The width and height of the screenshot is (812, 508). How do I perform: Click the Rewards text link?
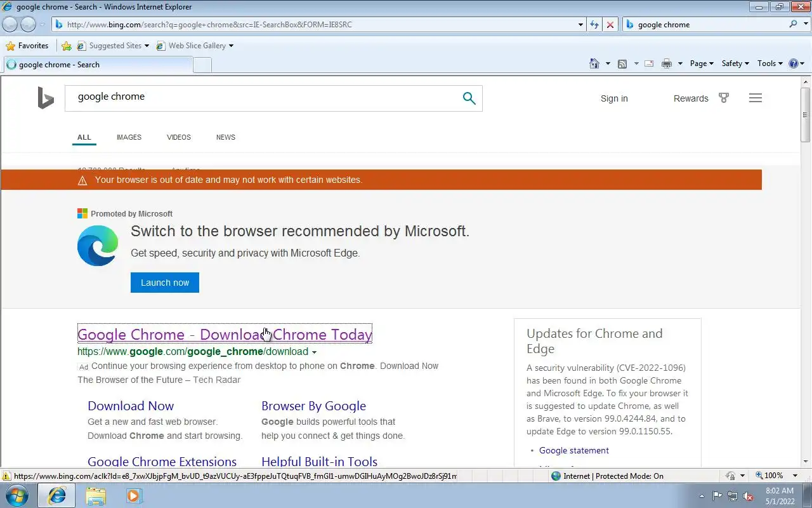click(x=691, y=98)
